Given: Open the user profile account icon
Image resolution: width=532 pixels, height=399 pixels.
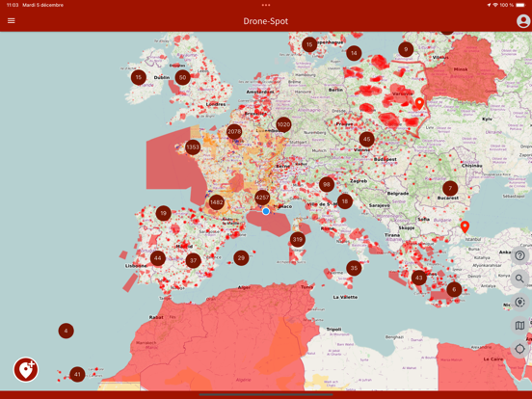Looking at the screenshot, I should tap(523, 21).
